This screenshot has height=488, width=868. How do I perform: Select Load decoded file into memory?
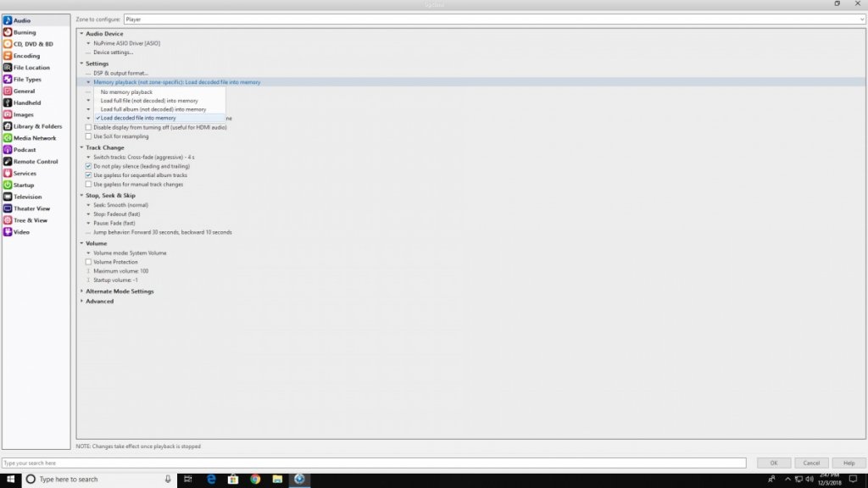tap(160, 118)
